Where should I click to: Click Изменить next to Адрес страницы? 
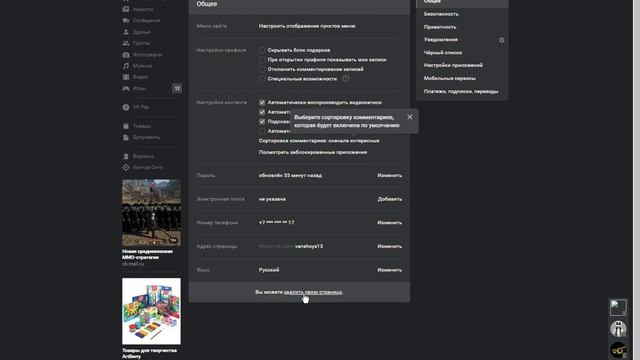tap(389, 247)
